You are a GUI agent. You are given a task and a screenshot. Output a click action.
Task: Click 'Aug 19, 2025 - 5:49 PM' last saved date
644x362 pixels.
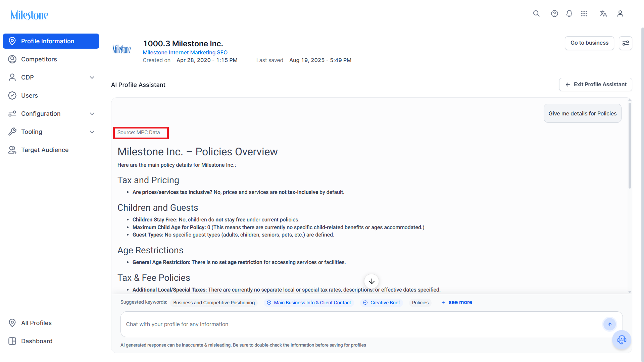(x=320, y=60)
